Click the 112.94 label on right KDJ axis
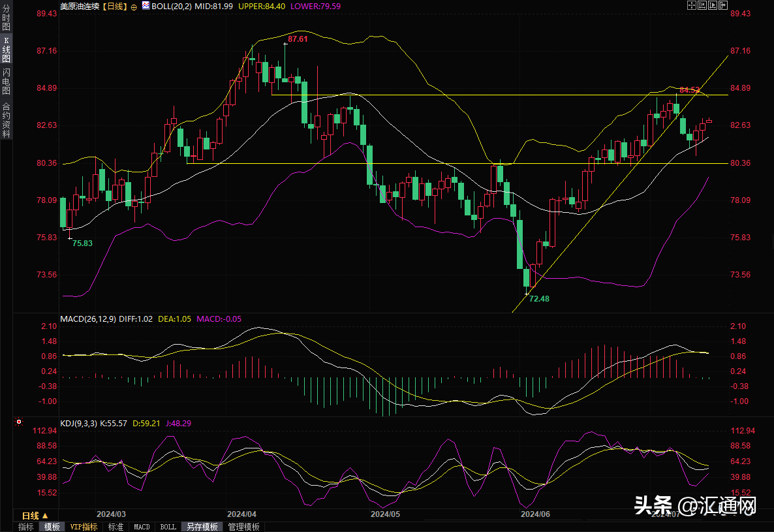774x532 pixels. click(743, 431)
